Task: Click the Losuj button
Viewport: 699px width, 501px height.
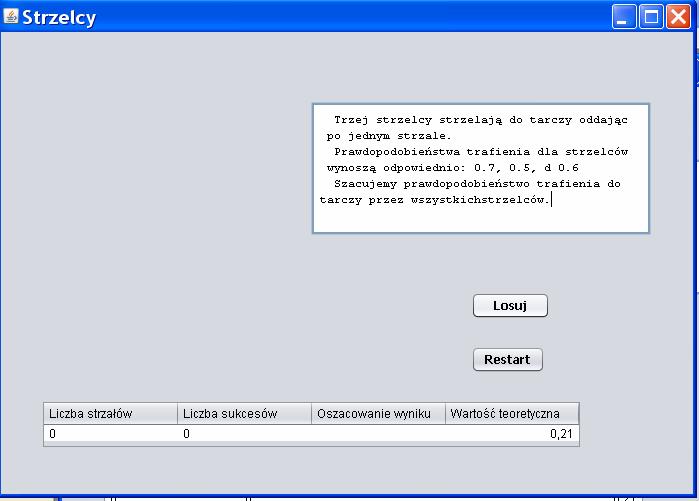Action: pos(510,306)
